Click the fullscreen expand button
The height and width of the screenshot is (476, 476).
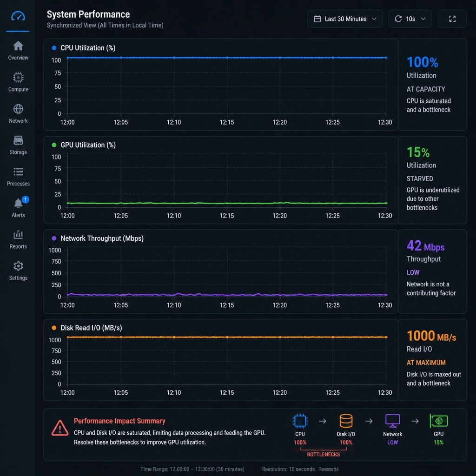coord(452,19)
